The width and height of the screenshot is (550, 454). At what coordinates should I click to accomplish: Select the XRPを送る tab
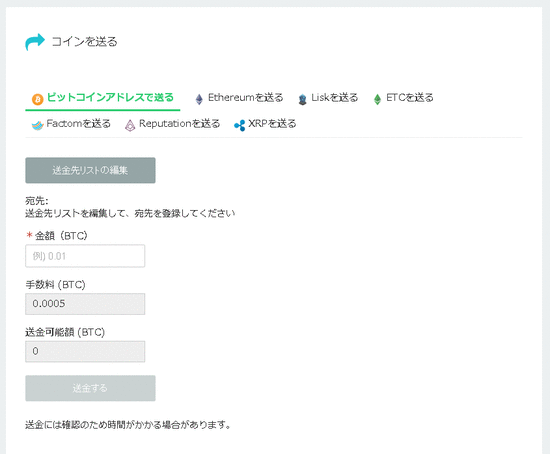265,124
